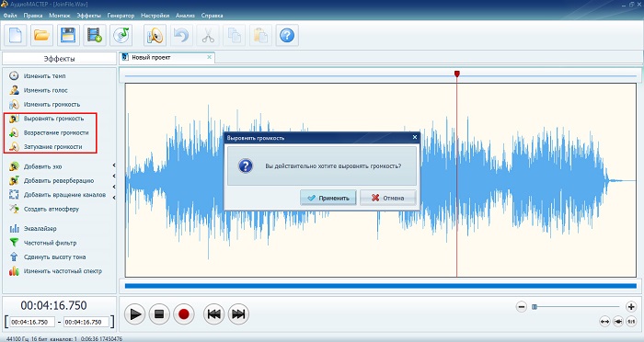Click the Эффекты panel header
Screen dimensions: 644x342
[59, 59]
